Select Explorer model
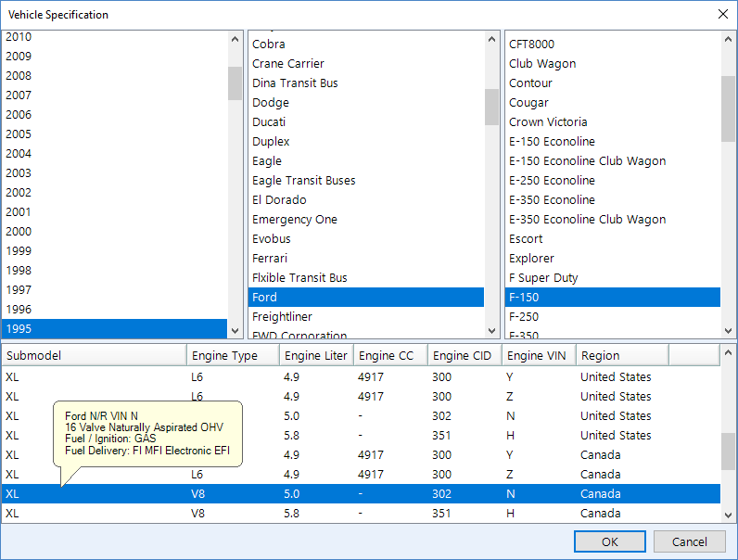 [x=613, y=259]
